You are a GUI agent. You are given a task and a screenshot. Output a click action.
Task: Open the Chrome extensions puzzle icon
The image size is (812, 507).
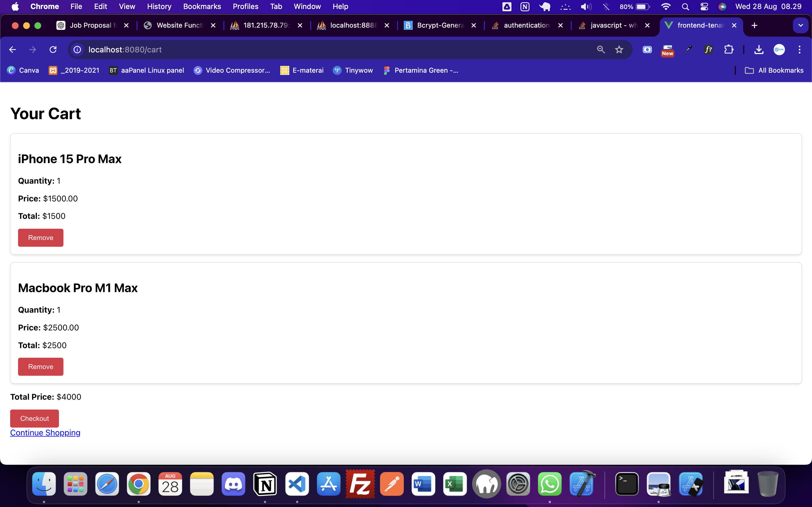pyautogui.click(x=729, y=50)
